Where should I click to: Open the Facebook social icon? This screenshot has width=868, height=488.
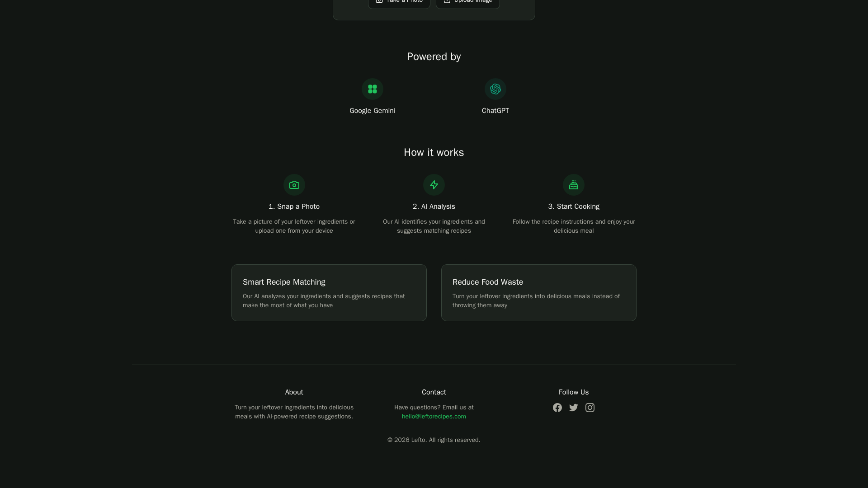click(557, 408)
